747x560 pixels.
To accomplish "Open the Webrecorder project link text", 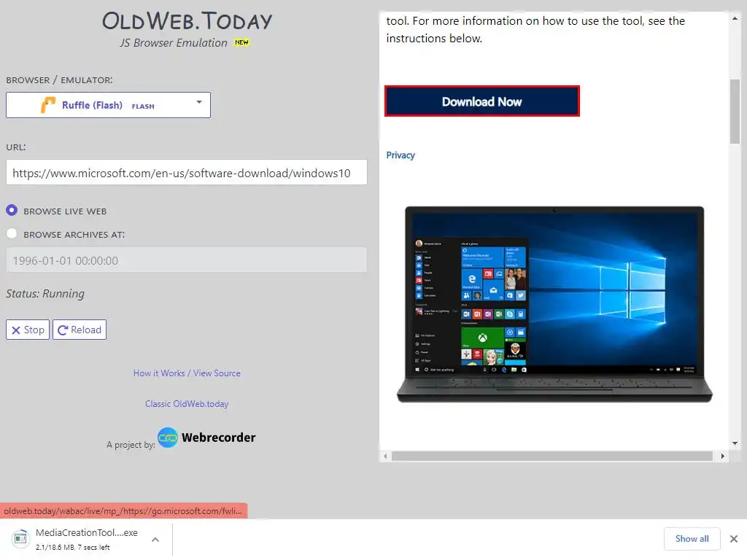I will click(218, 437).
